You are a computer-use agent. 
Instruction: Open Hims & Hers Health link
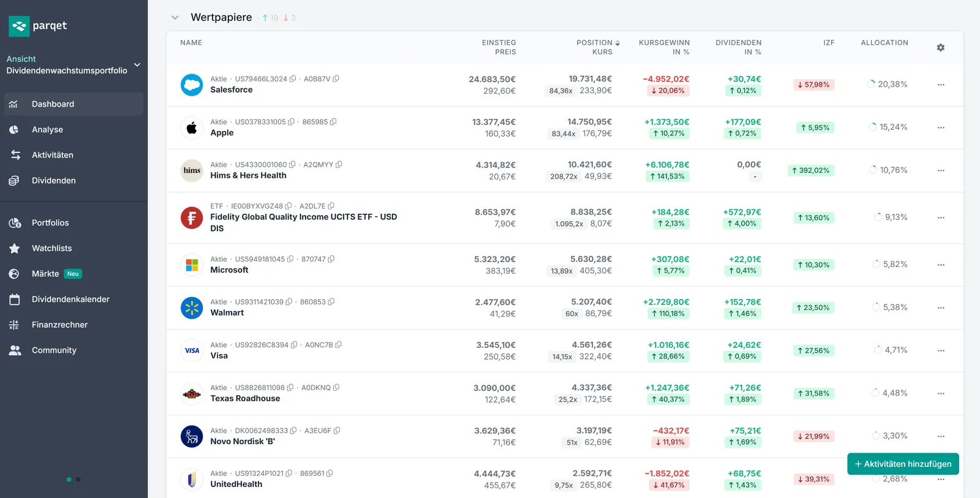[x=248, y=176]
